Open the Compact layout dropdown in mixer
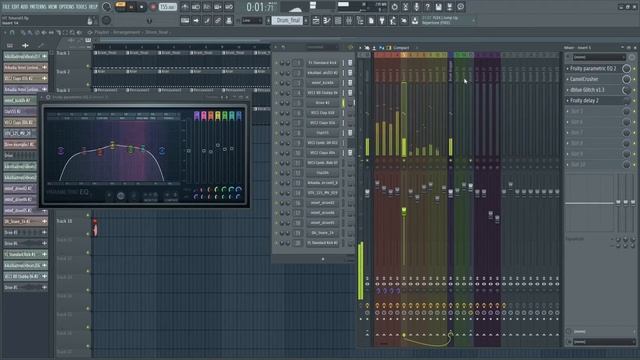The height and width of the screenshot is (360, 640). 402,48
